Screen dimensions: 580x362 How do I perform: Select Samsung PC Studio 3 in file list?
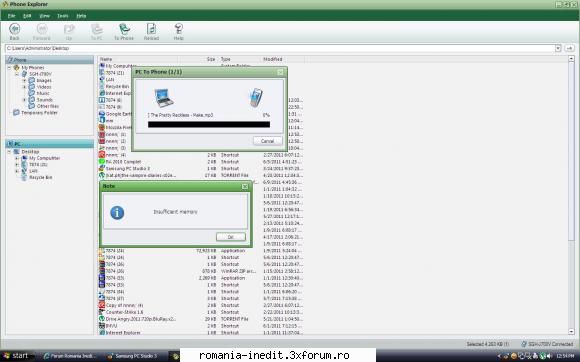[x=124, y=169]
